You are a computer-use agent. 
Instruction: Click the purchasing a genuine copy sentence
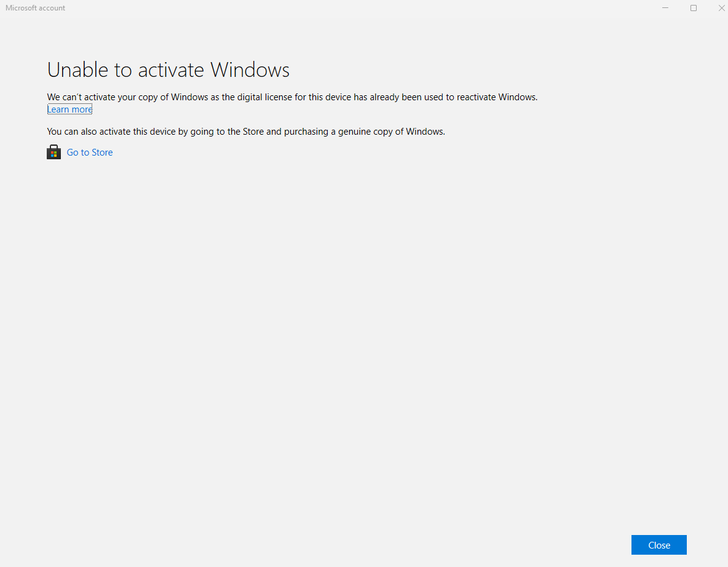pos(246,131)
